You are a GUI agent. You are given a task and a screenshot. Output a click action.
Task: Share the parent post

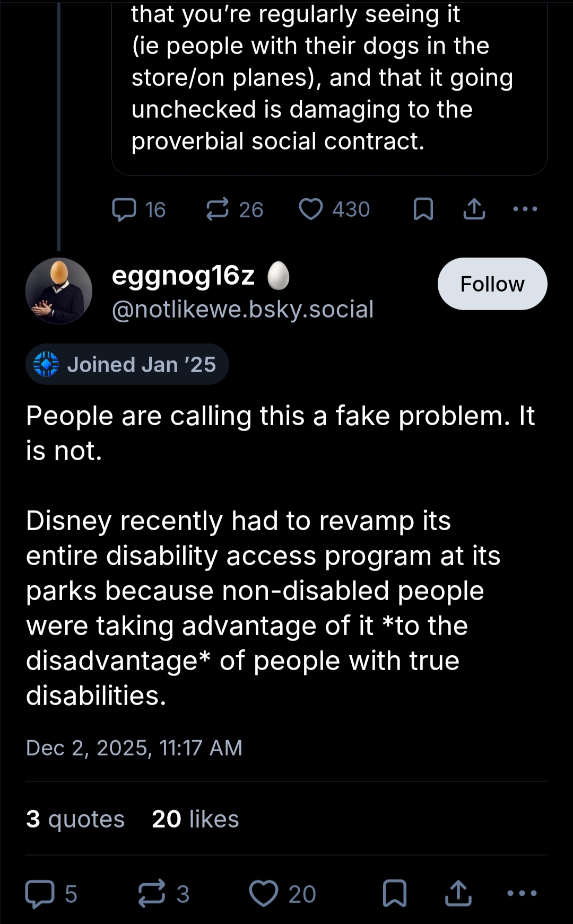(x=474, y=209)
